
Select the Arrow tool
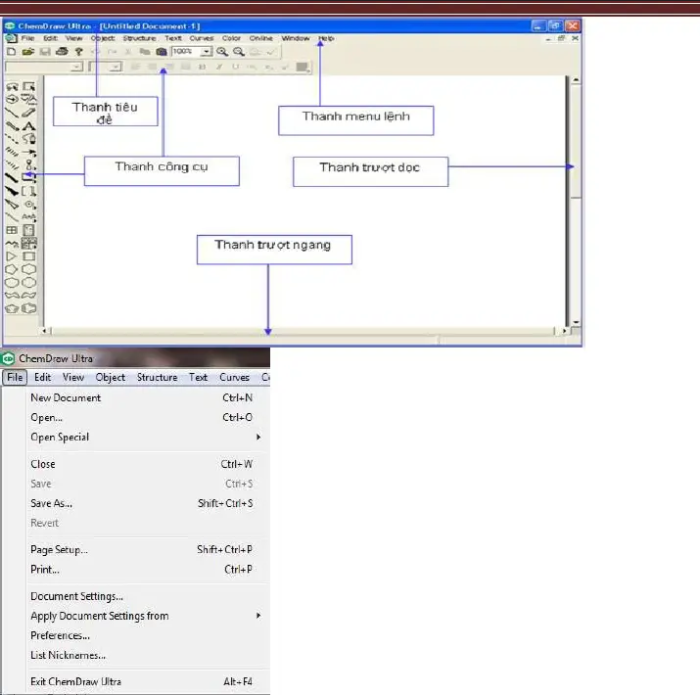pos(29,152)
